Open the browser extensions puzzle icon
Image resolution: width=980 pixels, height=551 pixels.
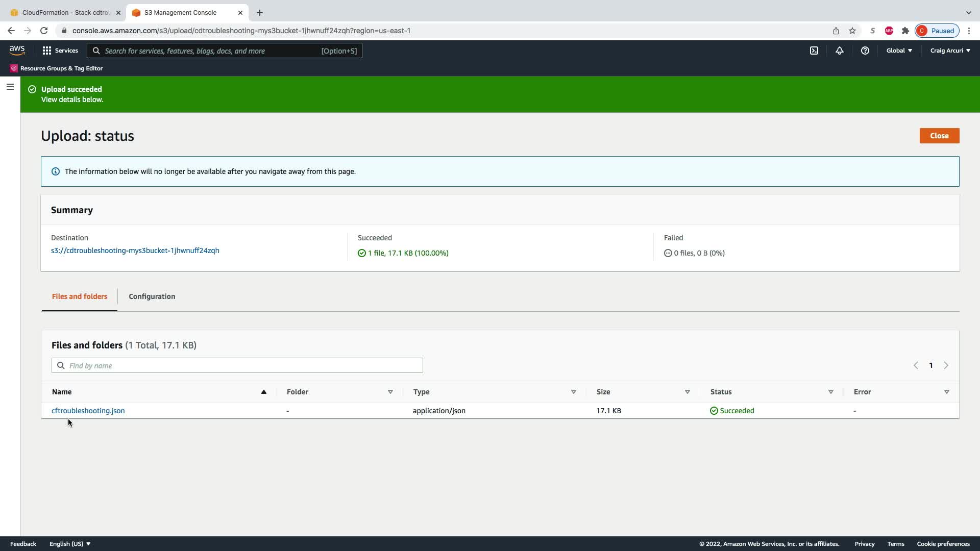[x=905, y=31]
